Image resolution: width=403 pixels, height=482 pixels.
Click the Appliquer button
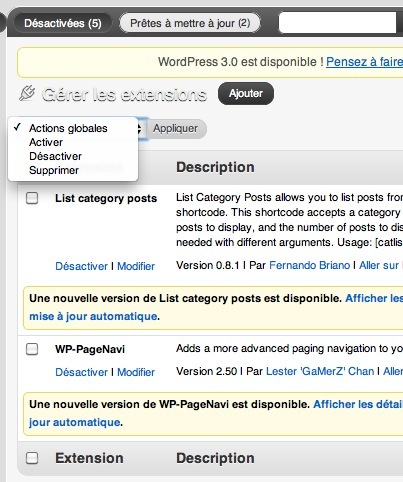[x=176, y=128]
